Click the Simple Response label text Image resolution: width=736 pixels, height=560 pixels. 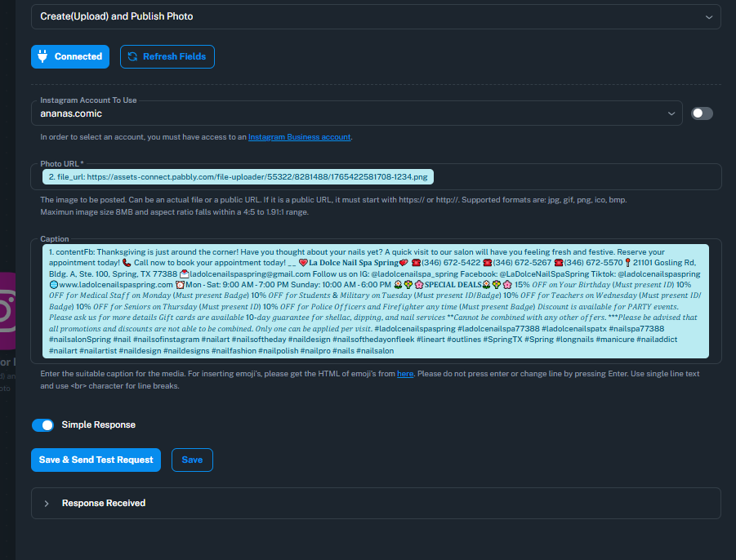coord(99,425)
